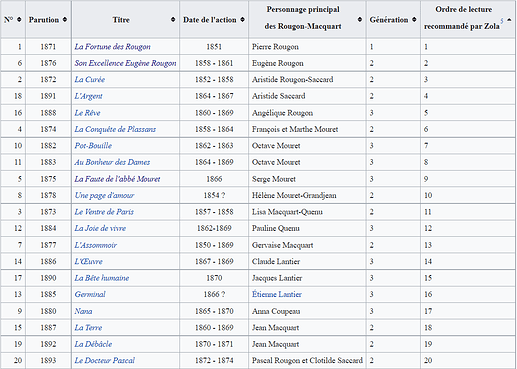This screenshot has width=517, height=369.
Task: Click sort arrows in Titre header
Action: click(173, 20)
